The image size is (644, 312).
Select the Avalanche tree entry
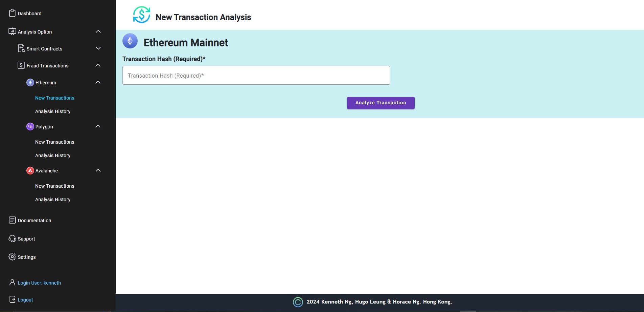(x=47, y=171)
